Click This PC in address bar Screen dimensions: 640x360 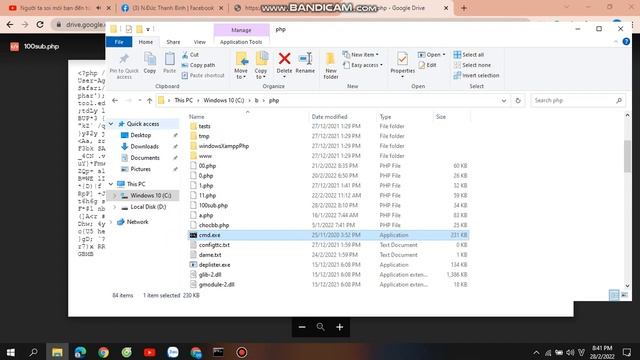coord(183,100)
